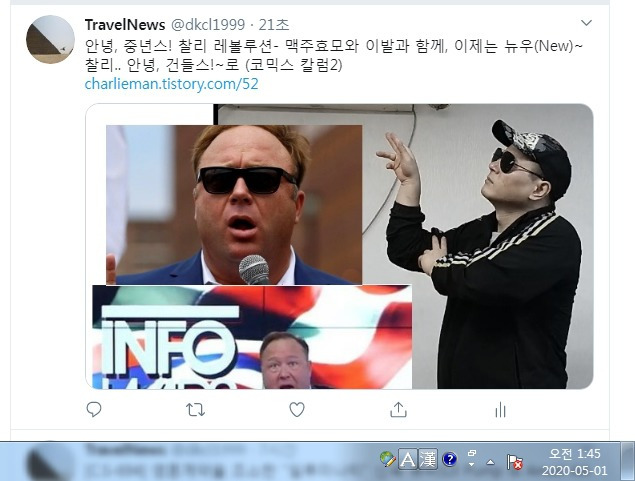The width and height of the screenshot is (635, 481).
Task: Expand the tweet options chevron menu
Action: click(586, 23)
